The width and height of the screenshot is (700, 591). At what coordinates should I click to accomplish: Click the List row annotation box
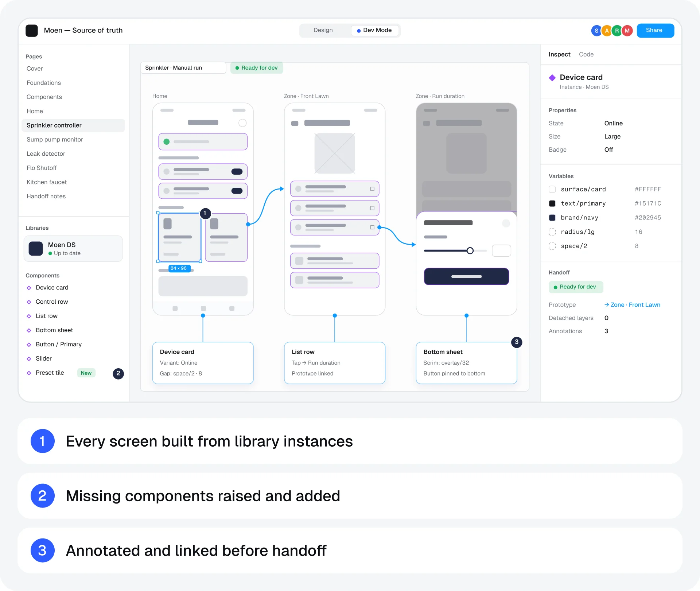[335, 363]
